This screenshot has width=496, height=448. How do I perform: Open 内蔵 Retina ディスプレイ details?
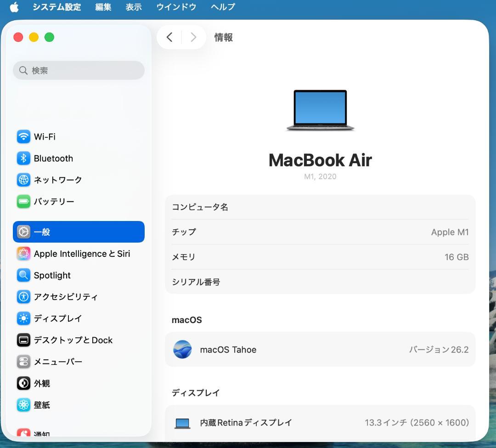click(321, 422)
